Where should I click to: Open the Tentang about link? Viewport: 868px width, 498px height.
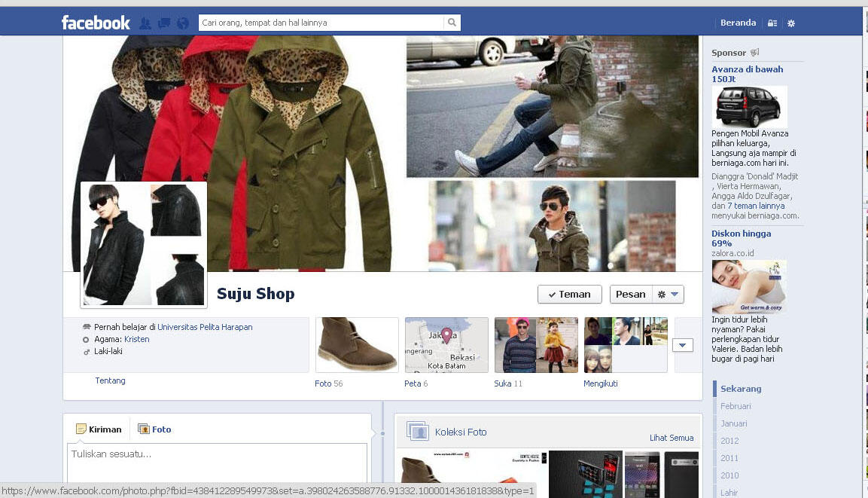(x=110, y=380)
